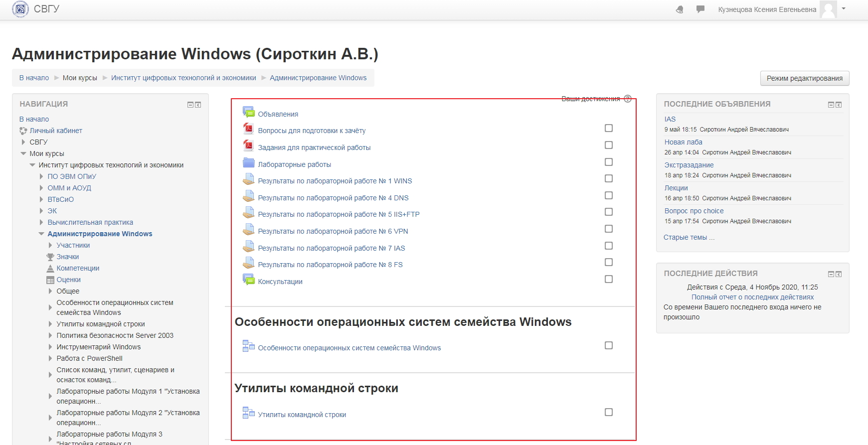Open the user menu dropdown arrow
Screen dimensions: 868x445
click(844, 8)
